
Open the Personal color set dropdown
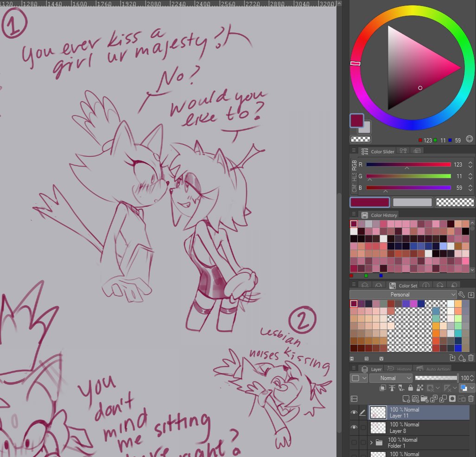pos(403,295)
